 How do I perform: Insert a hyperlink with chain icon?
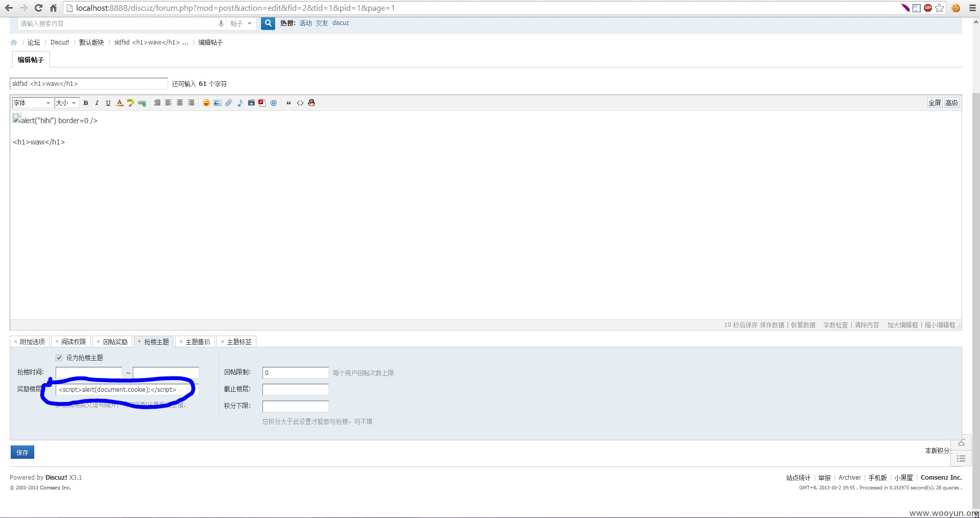coord(142,103)
